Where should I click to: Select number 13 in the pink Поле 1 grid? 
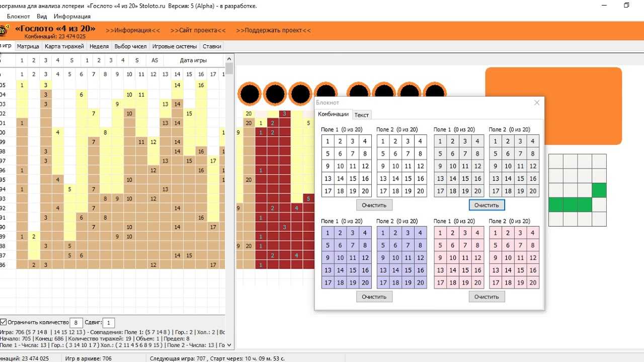click(x=441, y=270)
